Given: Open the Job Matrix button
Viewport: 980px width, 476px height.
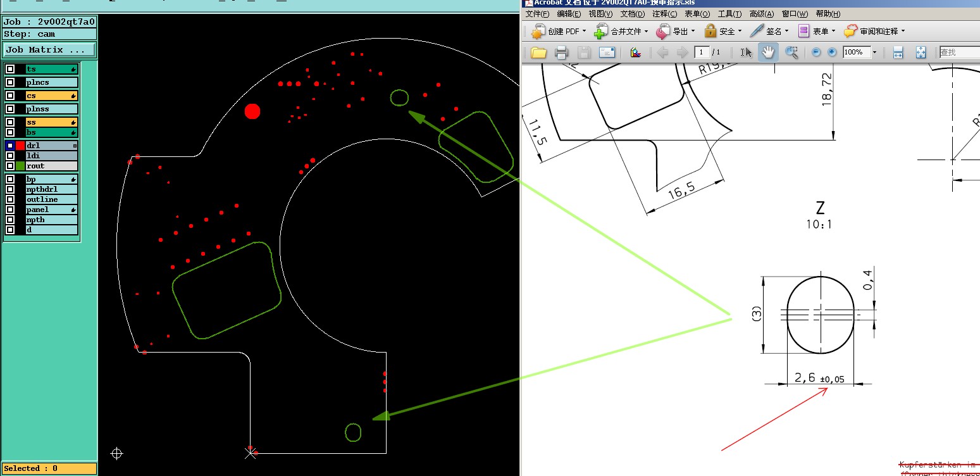Looking at the screenshot, I should (49, 49).
